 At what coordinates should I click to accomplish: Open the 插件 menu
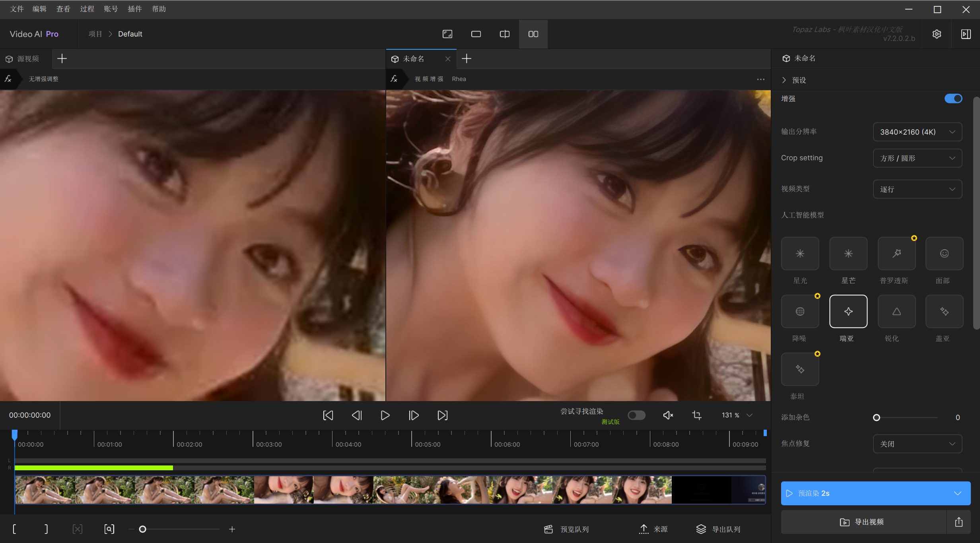(x=134, y=9)
